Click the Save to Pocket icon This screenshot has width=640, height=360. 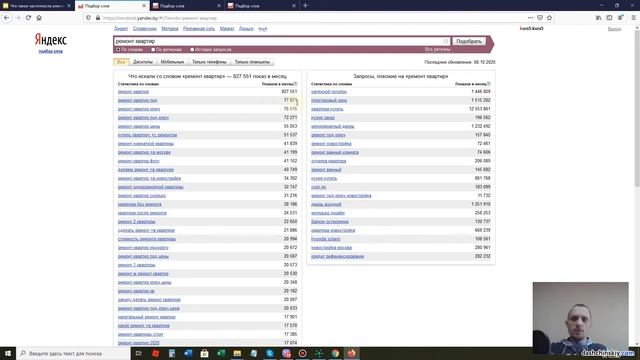tap(540, 18)
